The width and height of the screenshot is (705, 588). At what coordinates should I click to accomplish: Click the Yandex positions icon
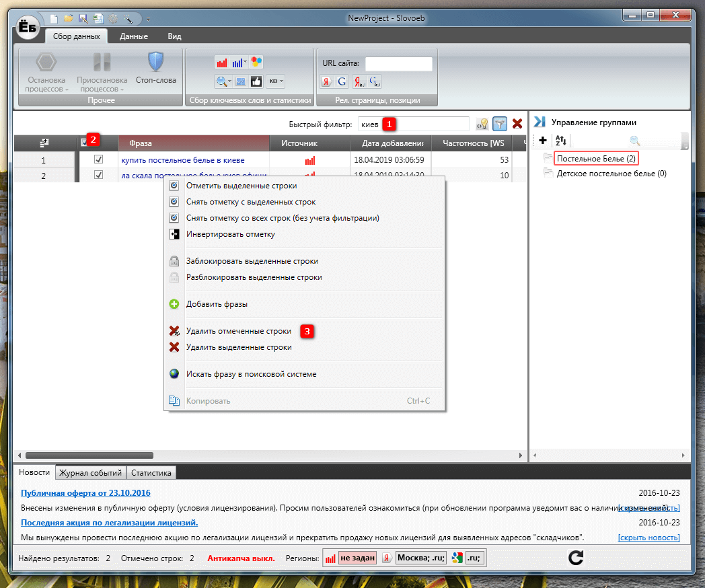[x=359, y=81]
